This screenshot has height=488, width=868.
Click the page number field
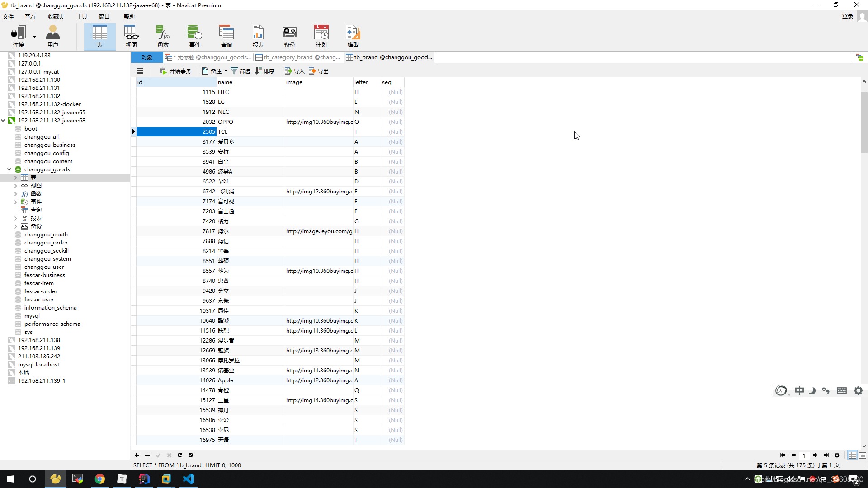click(x=804, y=455)
